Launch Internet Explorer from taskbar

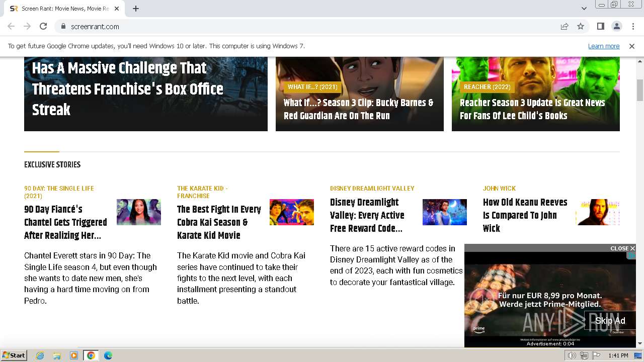point(40,355)
